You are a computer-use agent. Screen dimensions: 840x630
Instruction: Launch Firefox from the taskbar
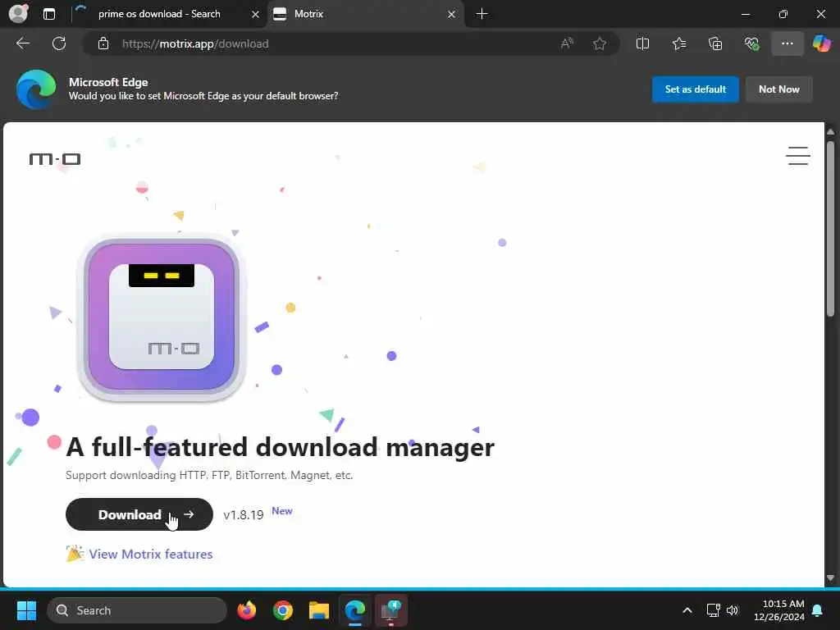click(x=246, y=610)
